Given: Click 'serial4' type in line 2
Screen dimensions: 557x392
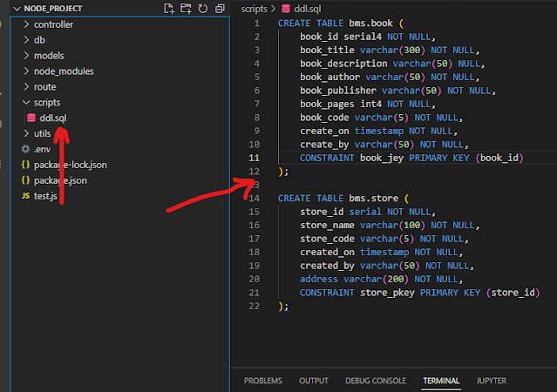Looking at the screenshot, I should [x=363, y=37].
